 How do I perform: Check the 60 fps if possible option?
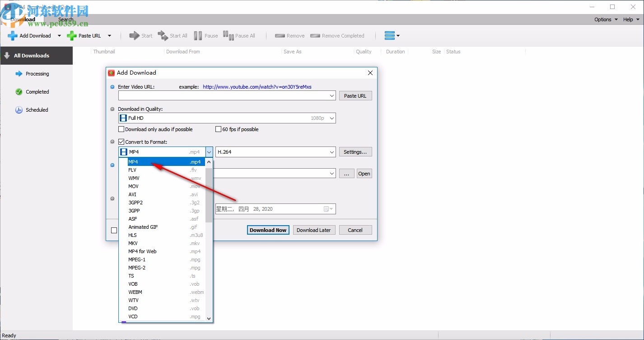click(218, 129)
